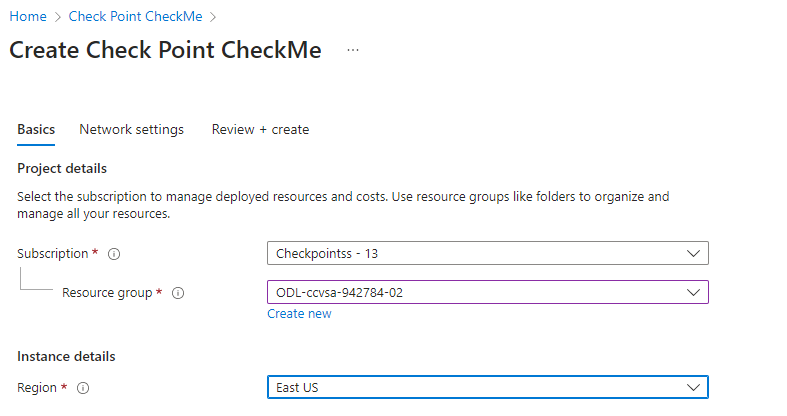Open the Subscription dropdown
The width and height of the screenshot is (787, 416).
click(487, 253)
